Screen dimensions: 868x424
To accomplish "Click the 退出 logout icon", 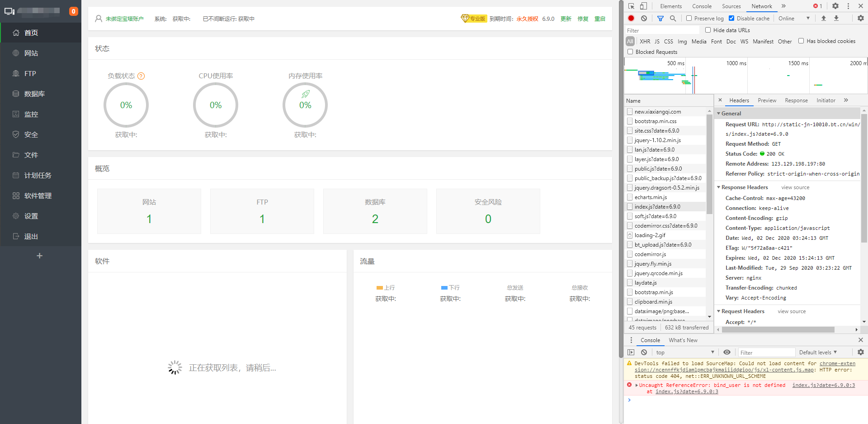I will pyautogui.click(x=16, y=236).
